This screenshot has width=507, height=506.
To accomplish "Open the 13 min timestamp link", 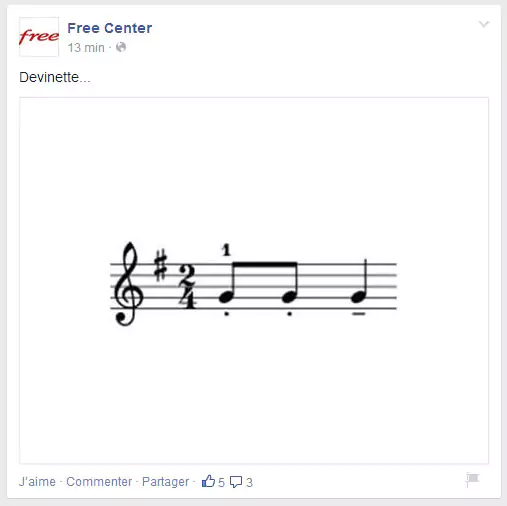I will click(86, 48).
